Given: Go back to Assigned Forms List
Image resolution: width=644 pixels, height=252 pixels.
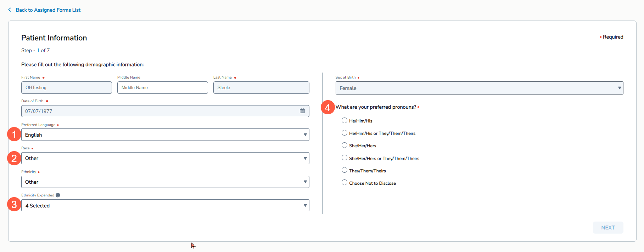Looking at the screenshot, I should 48,10.
